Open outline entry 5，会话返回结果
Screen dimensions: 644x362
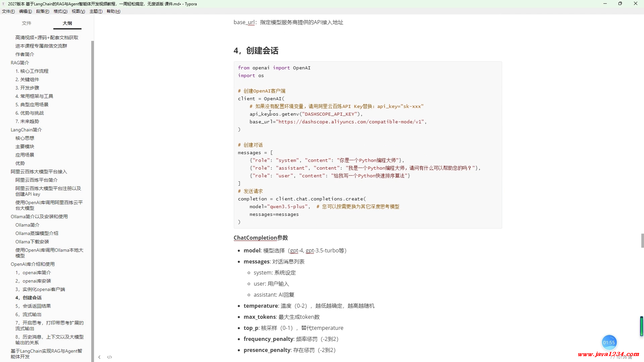coord(33,306)
